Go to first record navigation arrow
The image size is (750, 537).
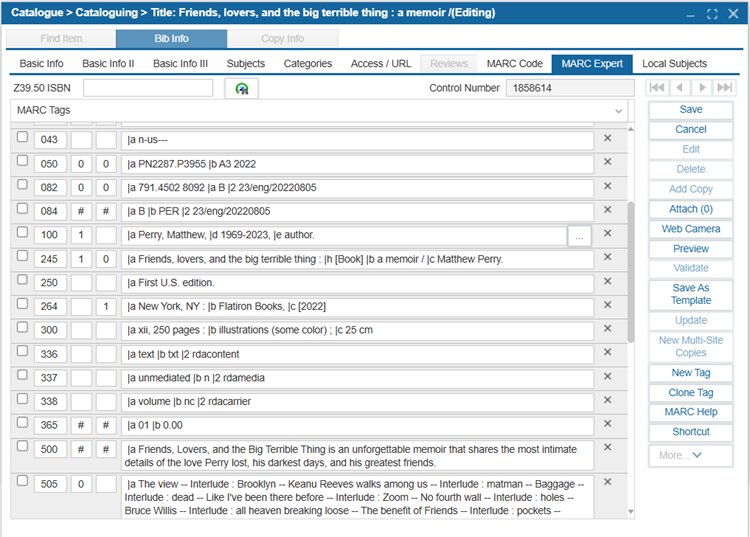657,88
